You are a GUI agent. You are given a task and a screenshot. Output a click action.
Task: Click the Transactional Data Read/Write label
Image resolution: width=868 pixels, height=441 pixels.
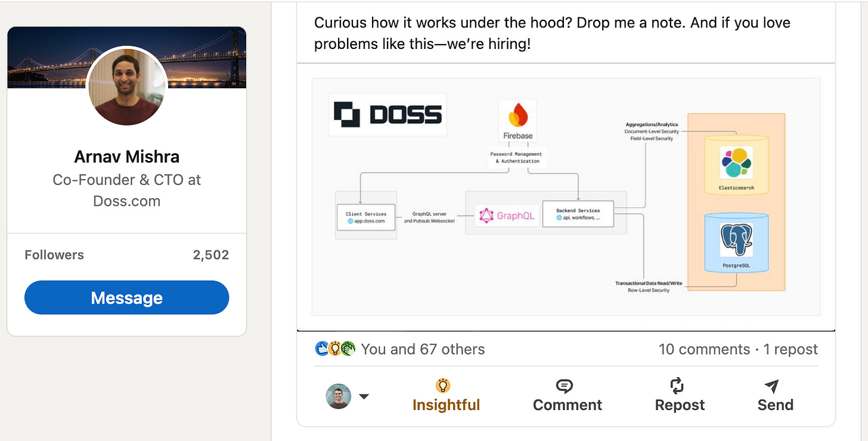(x=649, y=283)
